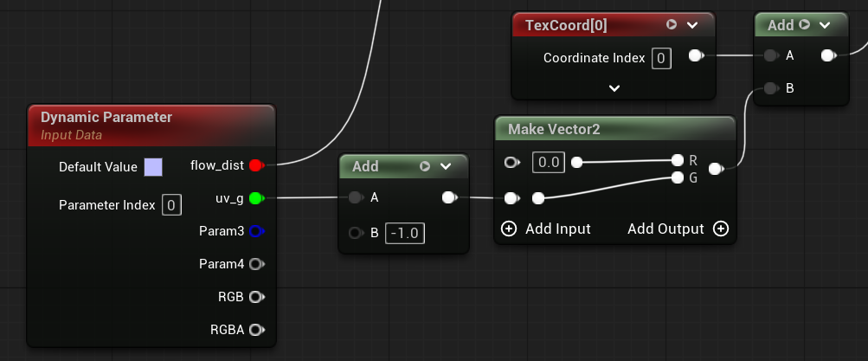This screenshot has width=868, height=361.
Task: Click the internal output pin wired to G
Action: pos(538,198)
